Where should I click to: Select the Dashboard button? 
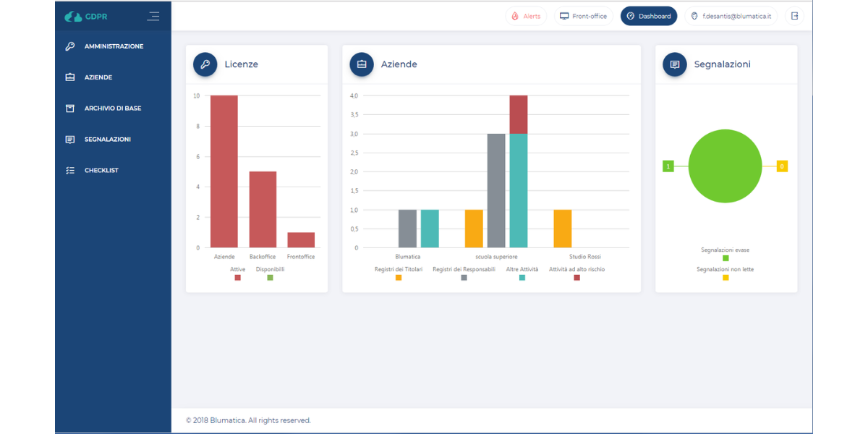[649, 16]
